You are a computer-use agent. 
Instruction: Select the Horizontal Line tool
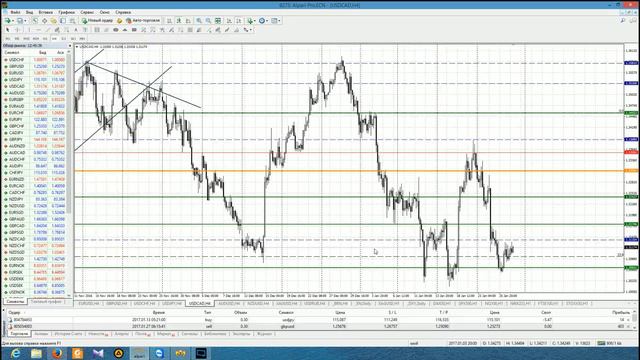tap(38, 30)
